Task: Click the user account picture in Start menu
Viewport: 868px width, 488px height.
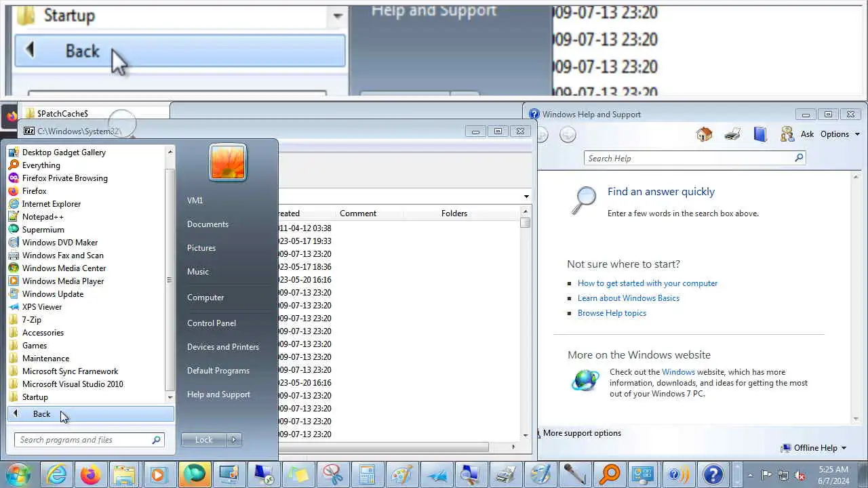Action: [228, 163]
